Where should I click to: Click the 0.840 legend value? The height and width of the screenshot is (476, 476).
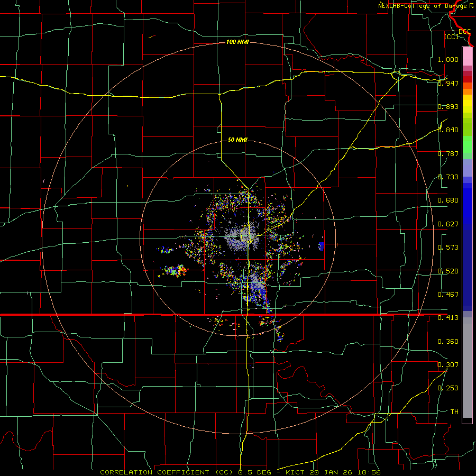pyautogui.click(x=448, y=130)
